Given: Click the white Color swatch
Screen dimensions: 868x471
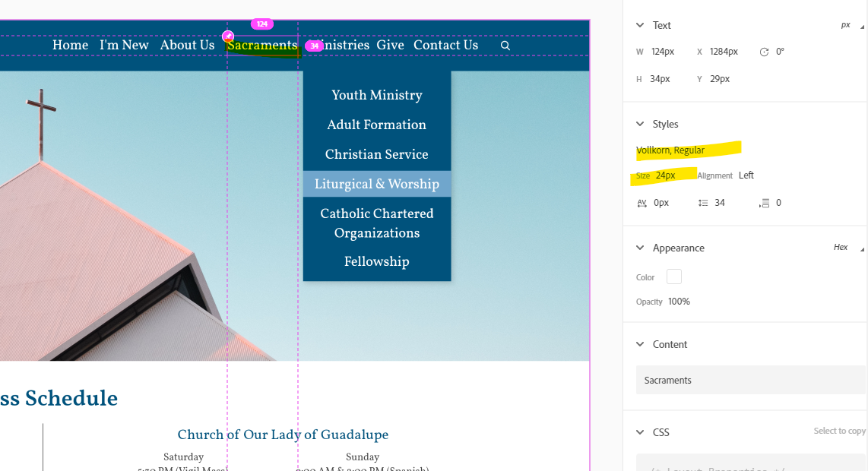Looking at the screenshot, I should [x=674, y=277].
